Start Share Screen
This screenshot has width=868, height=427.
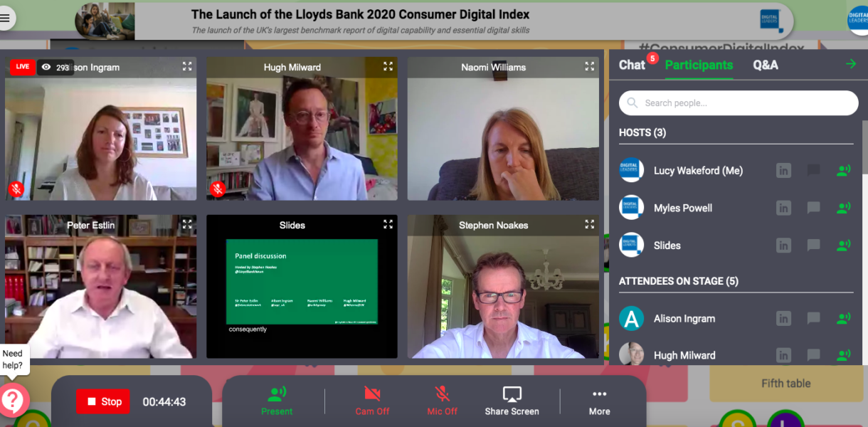[512, 401]
